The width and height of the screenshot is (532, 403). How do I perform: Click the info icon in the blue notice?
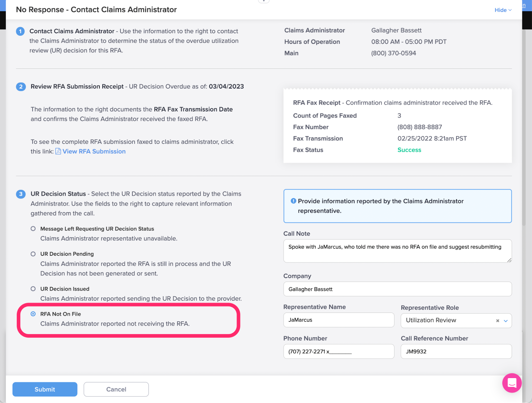[293, 201]
